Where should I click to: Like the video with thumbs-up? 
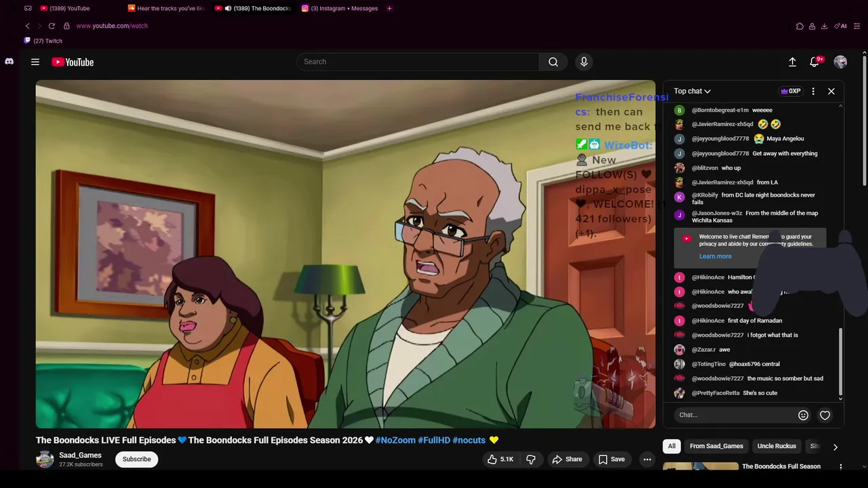500,460
